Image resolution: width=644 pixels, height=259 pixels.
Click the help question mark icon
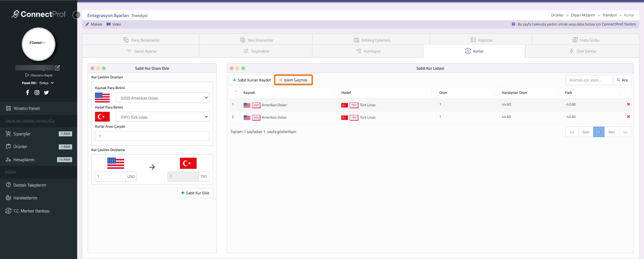tap(513, 24)
